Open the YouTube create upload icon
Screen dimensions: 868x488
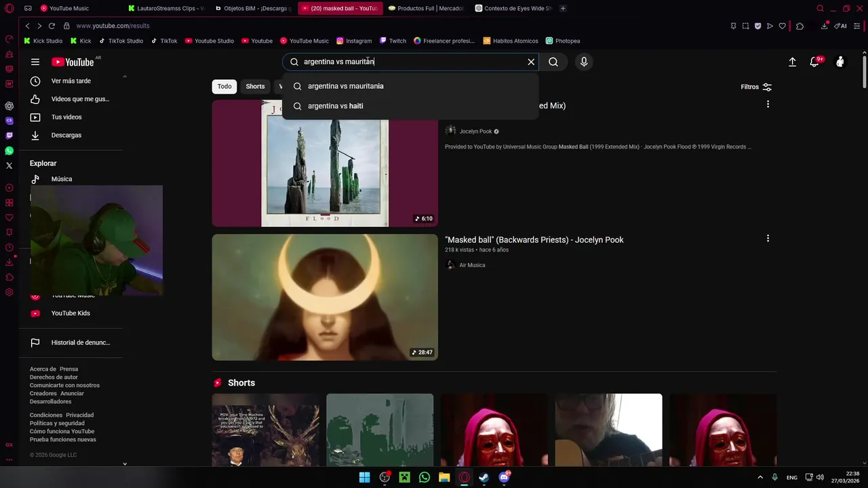[x=792, y=62]
